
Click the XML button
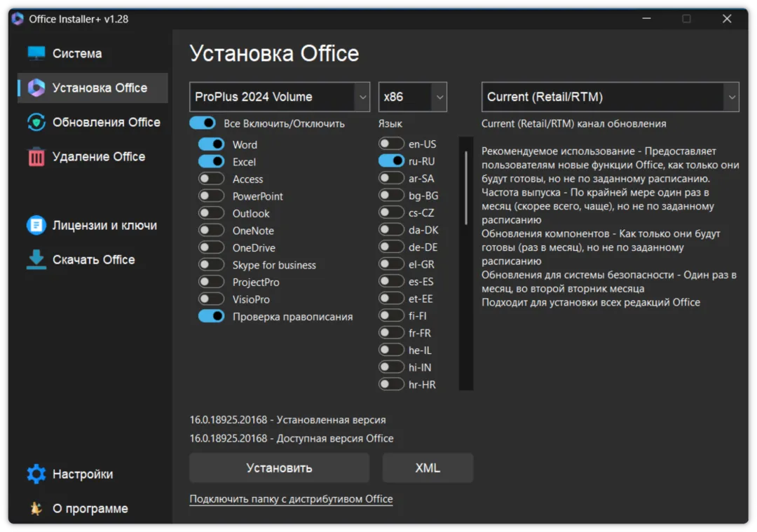pyautogui.click(x=428, y=468)
